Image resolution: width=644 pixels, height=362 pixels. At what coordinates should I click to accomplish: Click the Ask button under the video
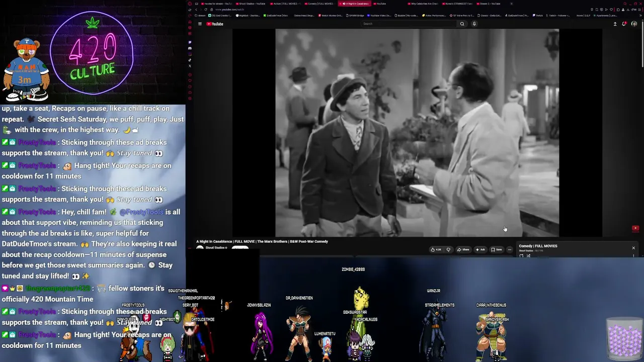(x=480, y=249)
